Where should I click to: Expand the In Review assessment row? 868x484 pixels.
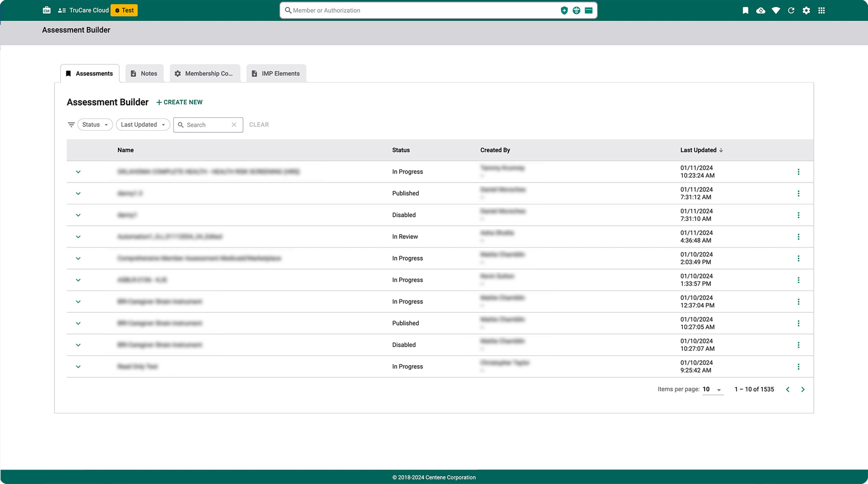pos(78,237)
